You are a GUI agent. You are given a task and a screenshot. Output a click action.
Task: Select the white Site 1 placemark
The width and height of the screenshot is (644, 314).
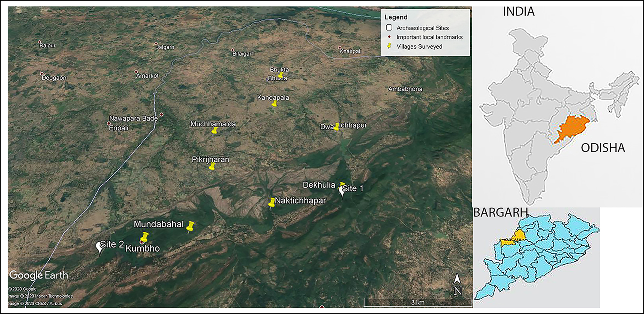coord(342,191)
